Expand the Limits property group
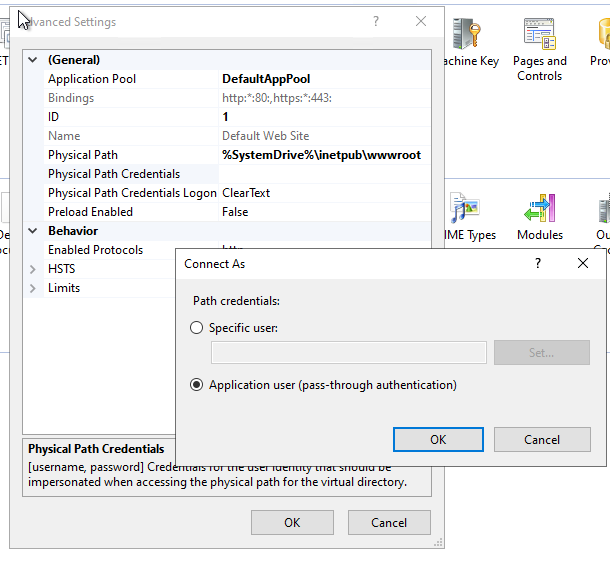 coord(33,288)
